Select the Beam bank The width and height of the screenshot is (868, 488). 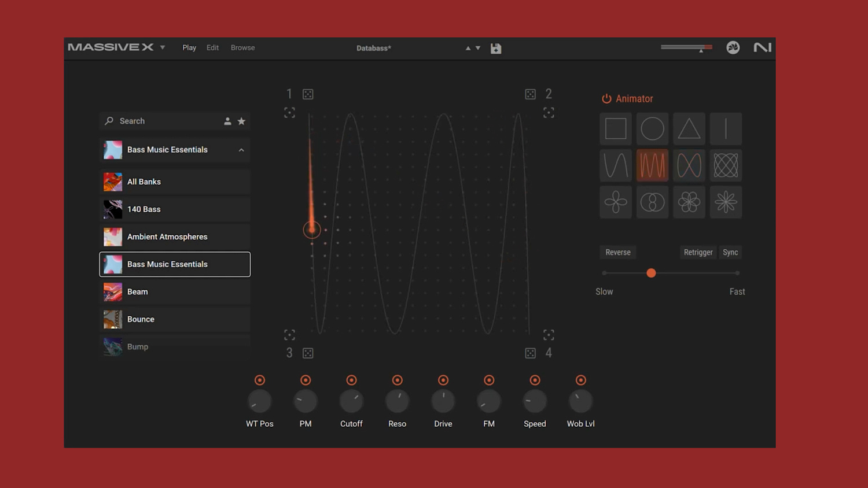point(175,292)
